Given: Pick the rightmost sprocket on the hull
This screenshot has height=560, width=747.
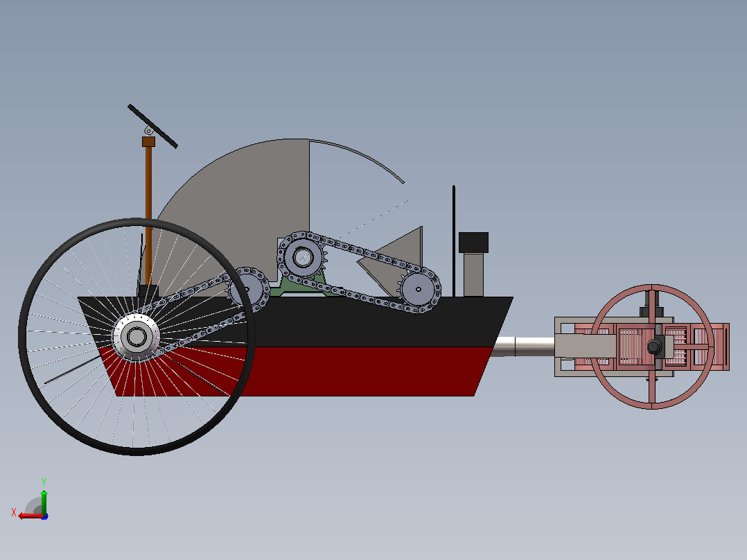Looking at the screenshot, I should (x=419, y=289).
